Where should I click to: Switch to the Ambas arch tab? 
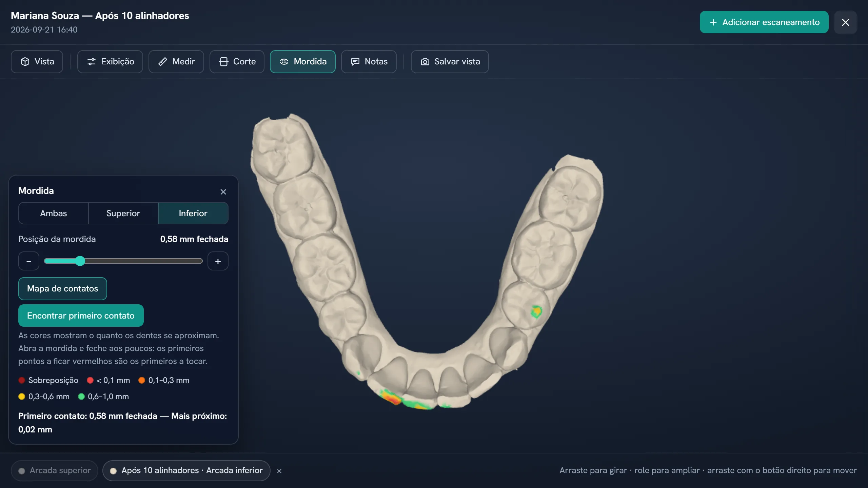pyautogui.click(x=54, y=213)
